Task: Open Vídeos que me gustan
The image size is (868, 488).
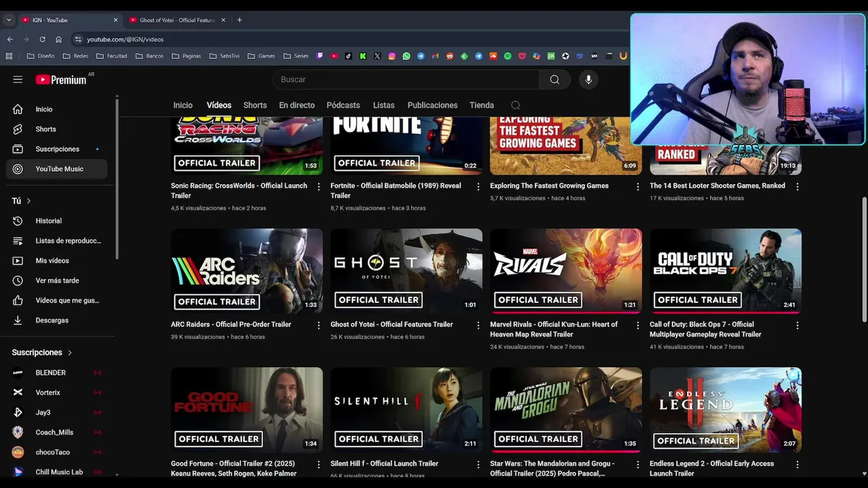Action: pyautogui.click(x=56, y=300)
